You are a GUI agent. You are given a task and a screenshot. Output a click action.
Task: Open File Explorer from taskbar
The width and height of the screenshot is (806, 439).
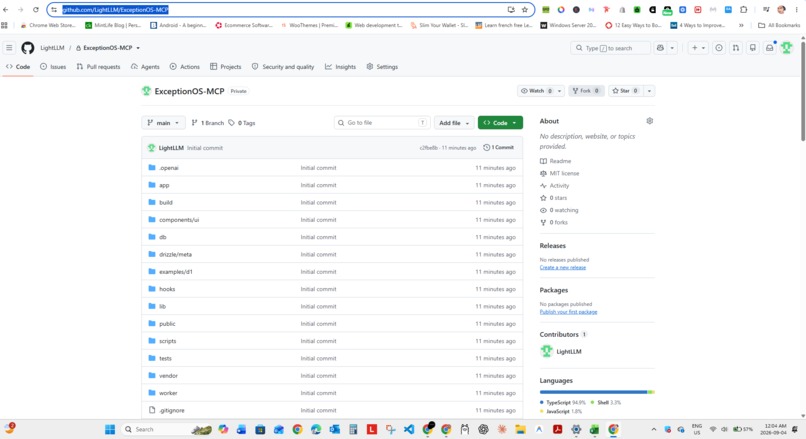[520, 429]
